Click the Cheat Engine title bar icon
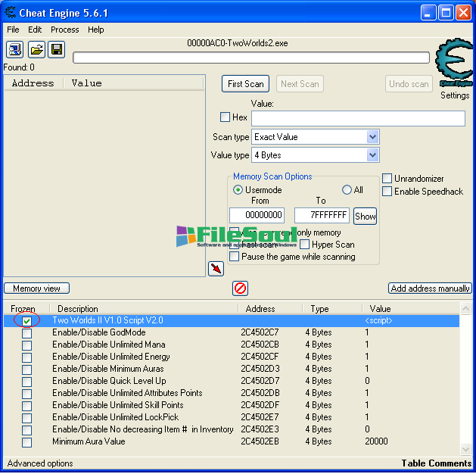This screenshot has width=476, height=474. [x=11, y=12]
